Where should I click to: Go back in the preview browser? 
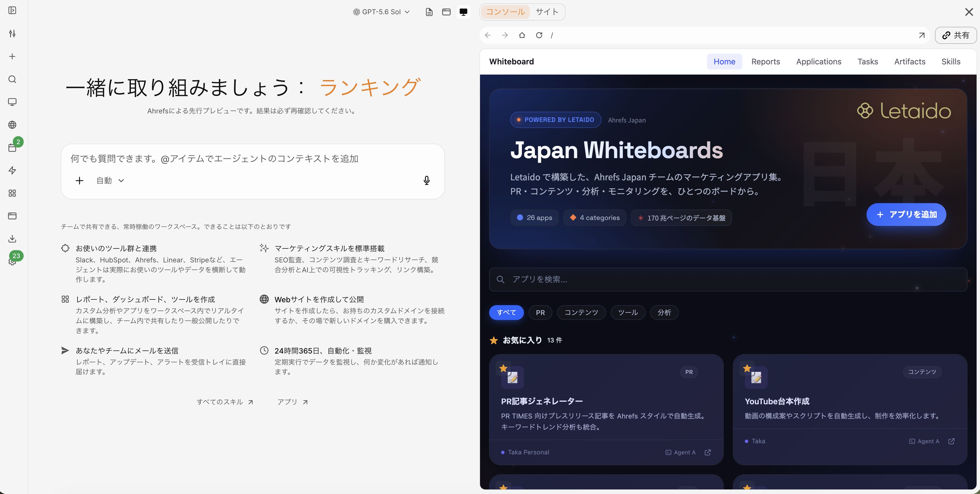[488, 35]
